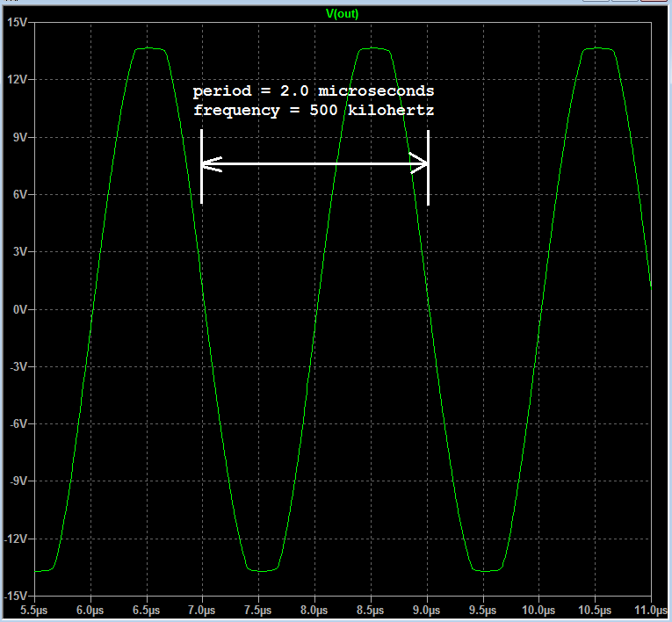Click the 10.0µs time axis label
Image resolution: width=672 pixels, height=622 pixels.
[x=538, y=611]
